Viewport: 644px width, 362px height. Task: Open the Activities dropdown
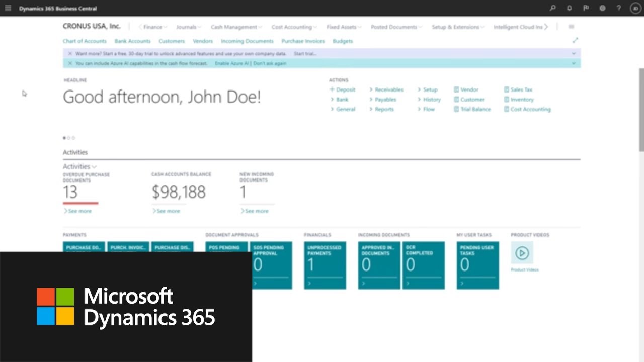79,166
